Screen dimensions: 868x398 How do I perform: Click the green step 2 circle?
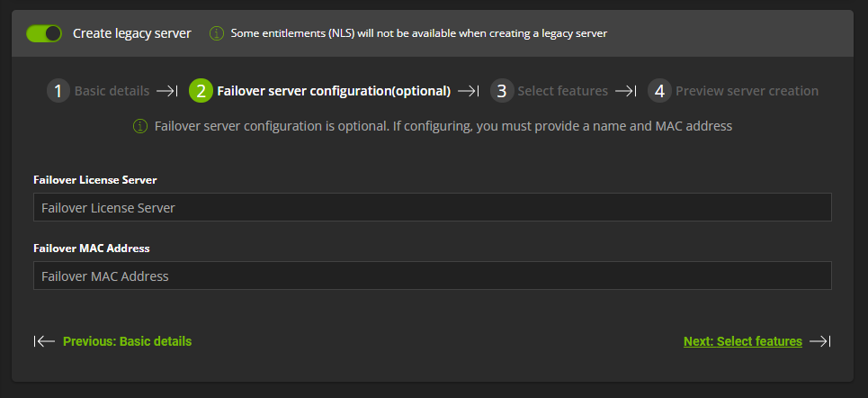point(201,91)
